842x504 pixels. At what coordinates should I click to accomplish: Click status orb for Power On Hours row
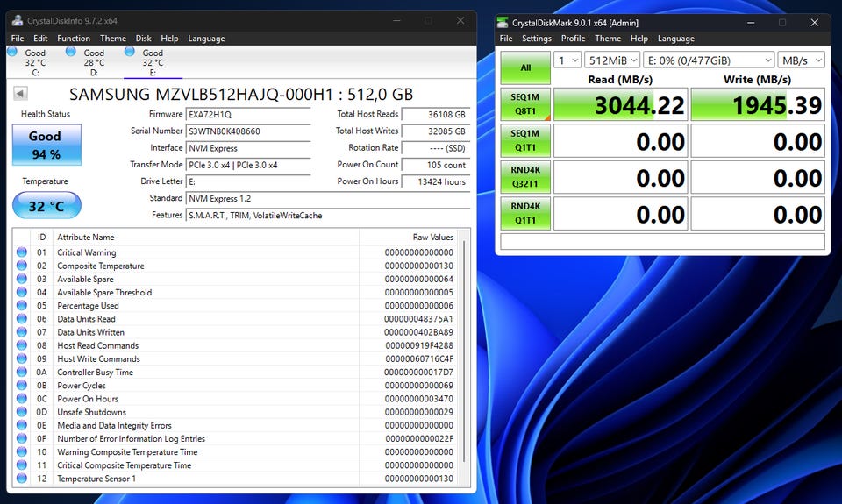pyautogui.click(x=21, y=398)
